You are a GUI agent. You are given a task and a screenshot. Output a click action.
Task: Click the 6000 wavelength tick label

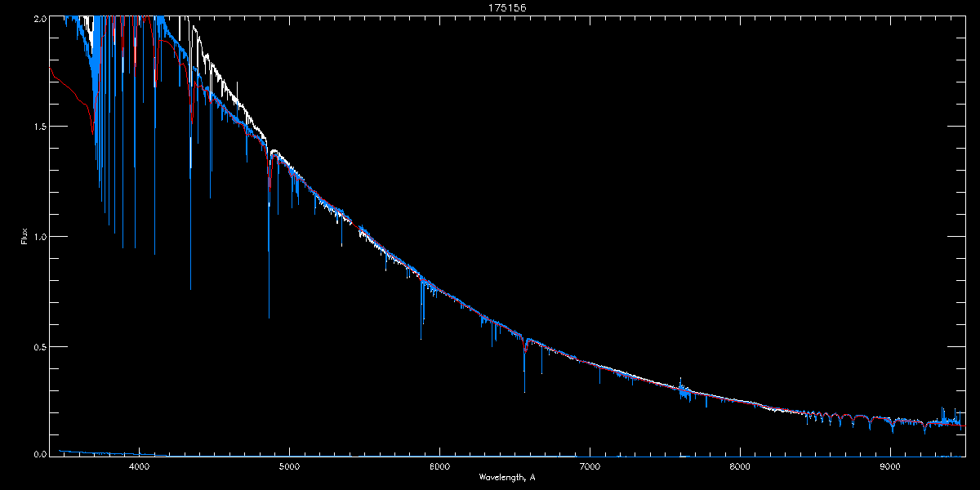point(439,467)
